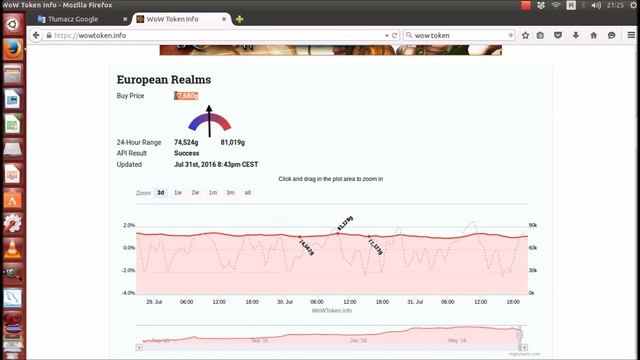Expand the URL bar history dropdown
640x360 pixels.
pyautogui.click(x=387, y=36)
